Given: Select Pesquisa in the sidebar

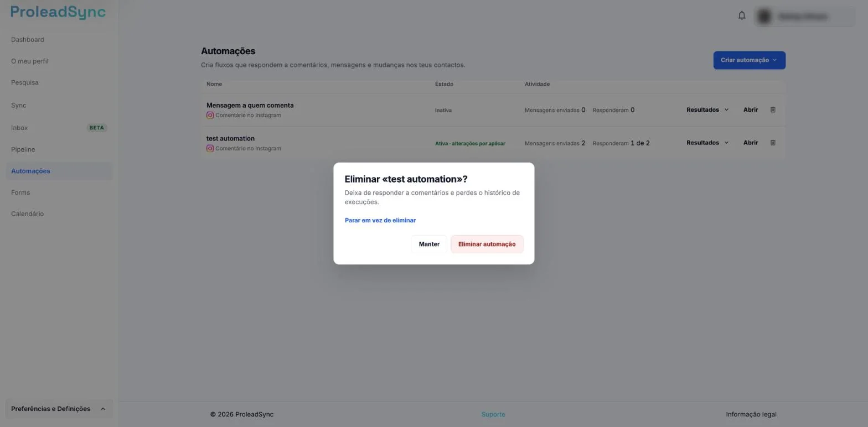Looking at the screenshot, I should pos(25,82).
